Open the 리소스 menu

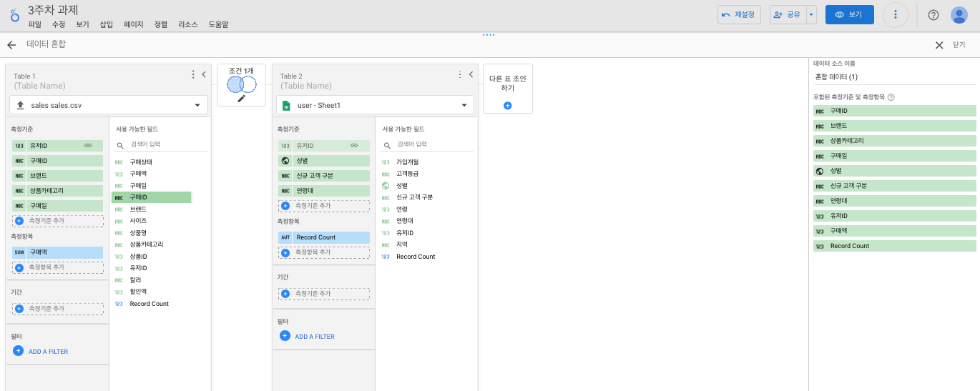pyautogui.click(x=188, y=24)
